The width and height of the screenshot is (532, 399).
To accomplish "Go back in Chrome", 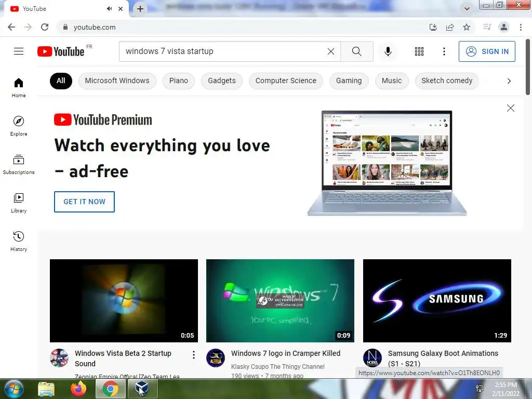I will [x=11, y=27].
